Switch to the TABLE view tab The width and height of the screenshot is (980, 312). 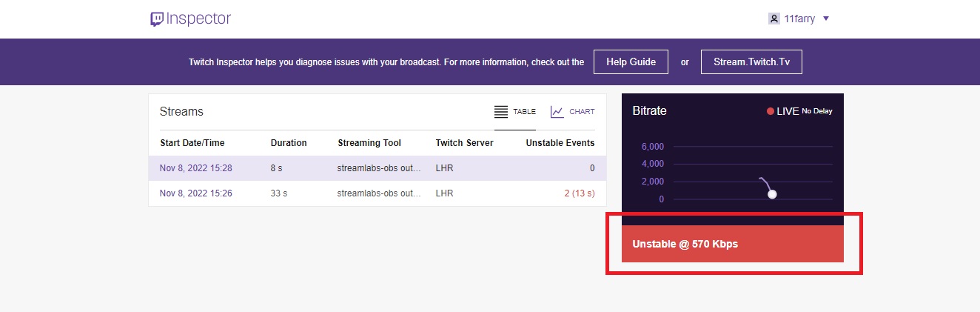pos(515,112)
